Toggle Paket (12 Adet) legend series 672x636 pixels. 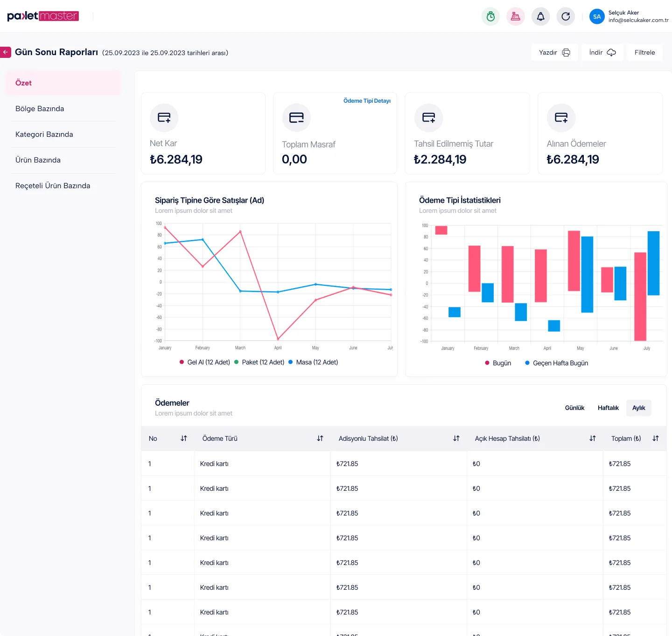point(259,362)
